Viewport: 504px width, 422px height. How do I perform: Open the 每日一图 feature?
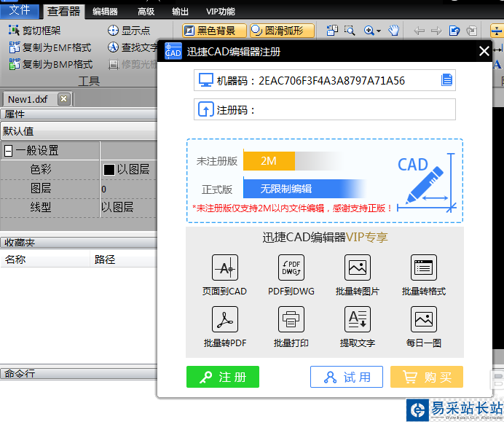(x=424, y=326)
